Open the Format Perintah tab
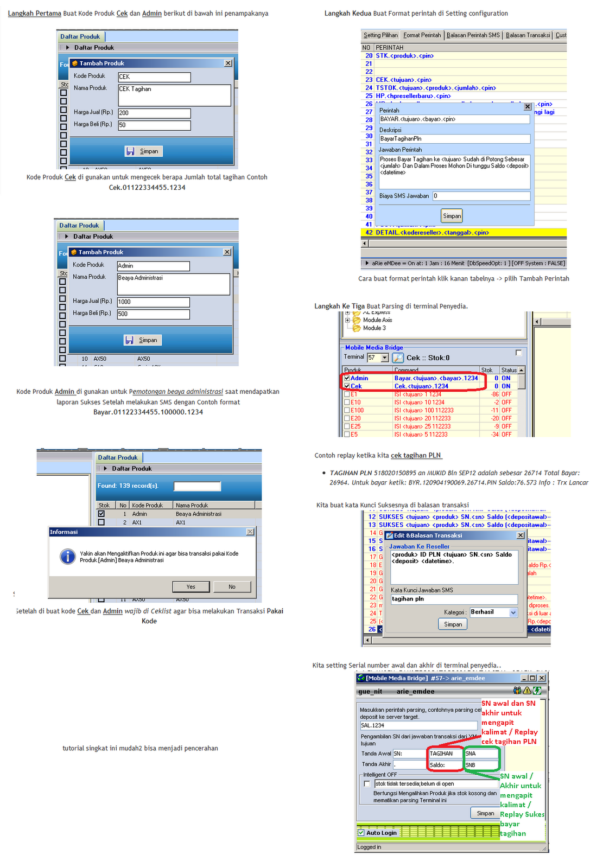 pyautogui.click(x=422, y=35)
